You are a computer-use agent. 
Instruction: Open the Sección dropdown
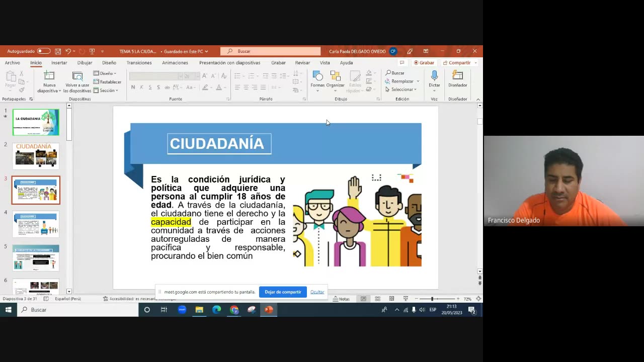106,90
